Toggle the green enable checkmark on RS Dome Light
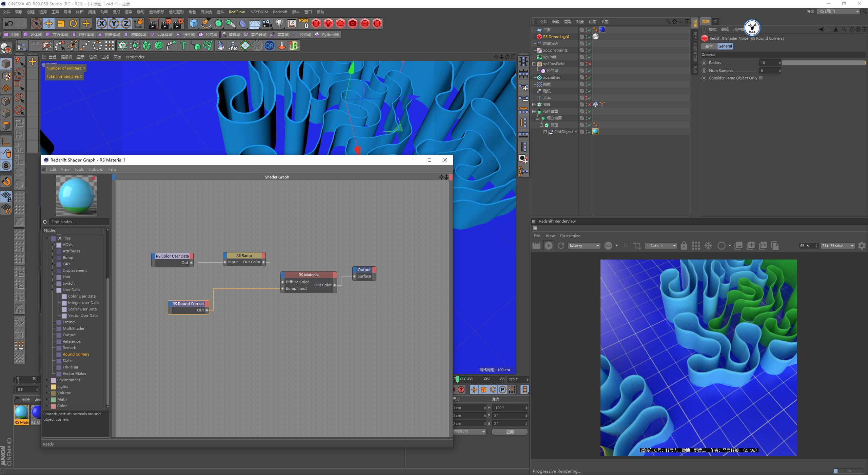 pos(590,37)
